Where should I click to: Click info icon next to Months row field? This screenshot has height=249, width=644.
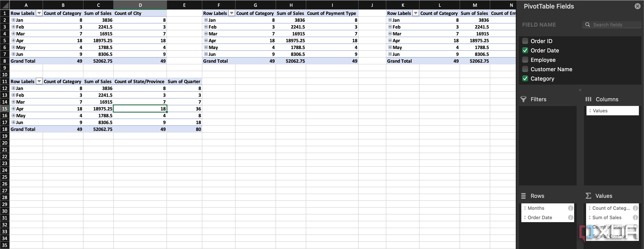pos(571,208)
